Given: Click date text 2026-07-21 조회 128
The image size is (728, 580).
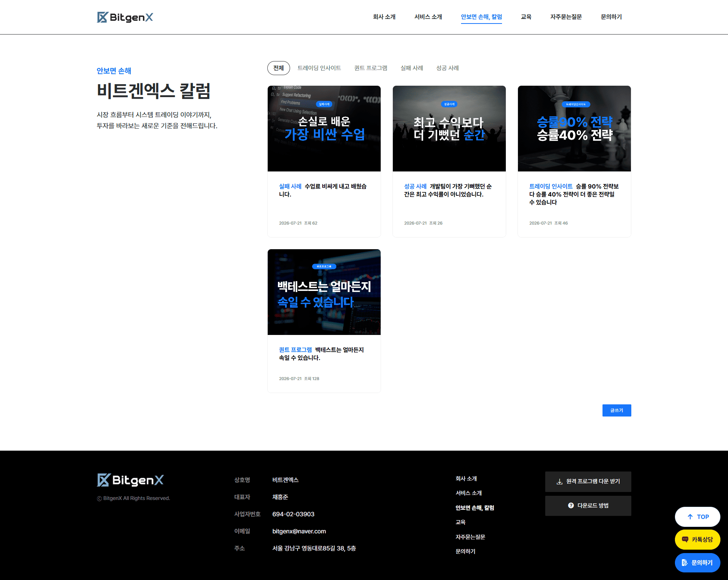Looking at the screenshot, I should (299, 379).
